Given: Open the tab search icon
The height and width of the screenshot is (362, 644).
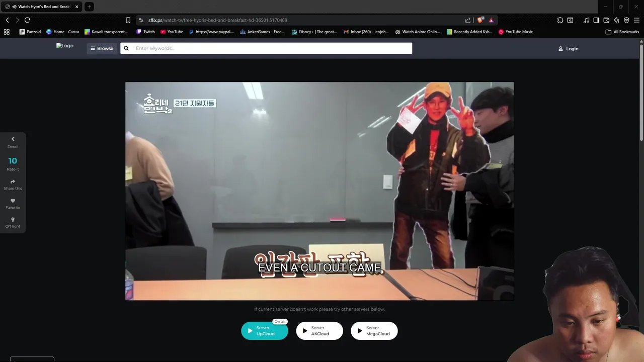Looking at the screenshot, I should pos(570,20).
